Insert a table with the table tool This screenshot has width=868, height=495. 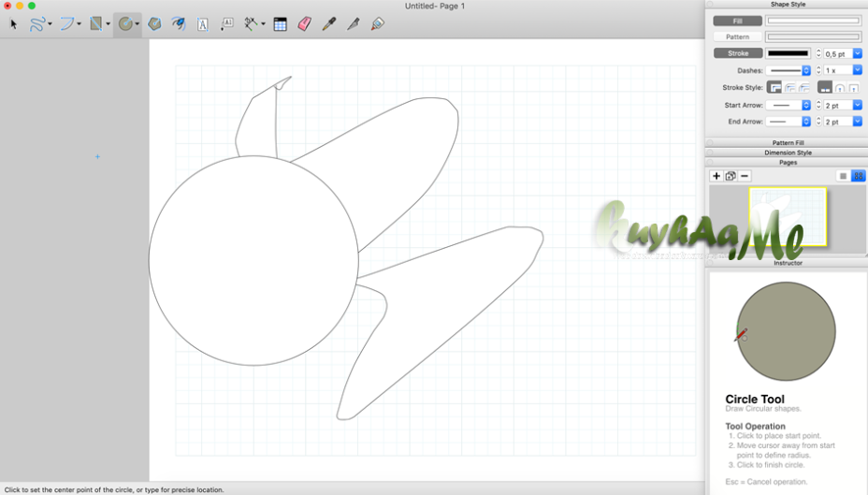click(280, 23)
